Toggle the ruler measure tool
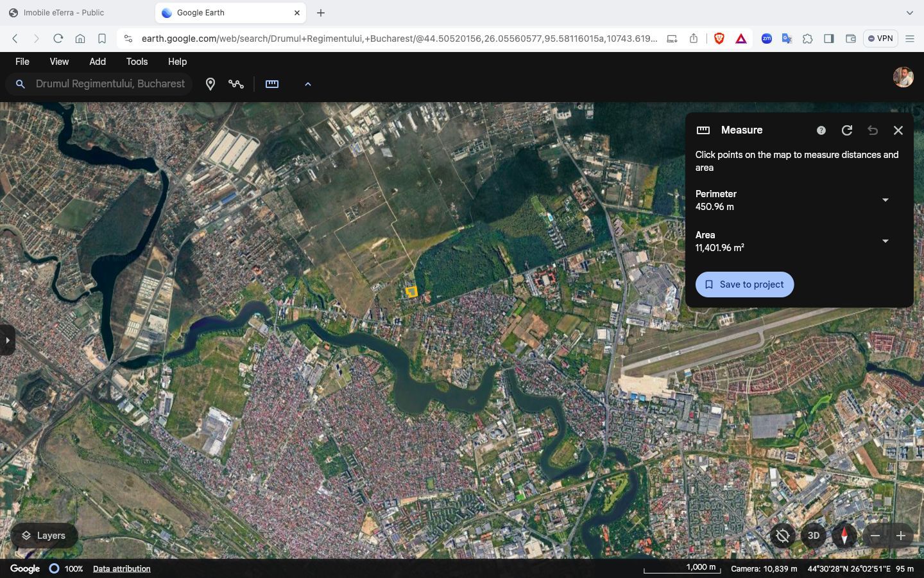This screenshot has height=578, width=924. (272, 84)
